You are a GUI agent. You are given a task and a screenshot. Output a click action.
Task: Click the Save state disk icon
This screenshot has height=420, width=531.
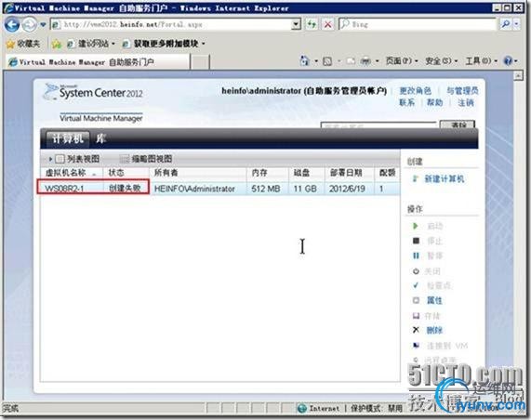tap(416, 315)
